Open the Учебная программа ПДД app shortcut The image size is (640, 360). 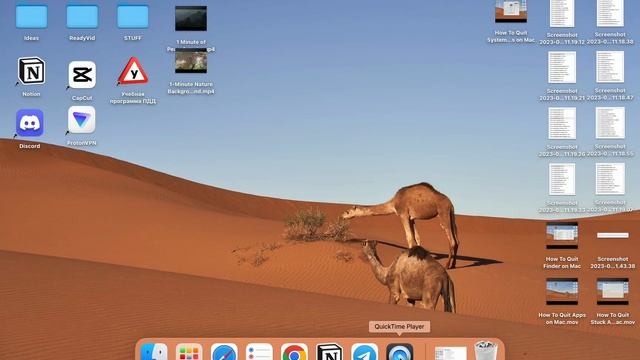coord(133,71)
